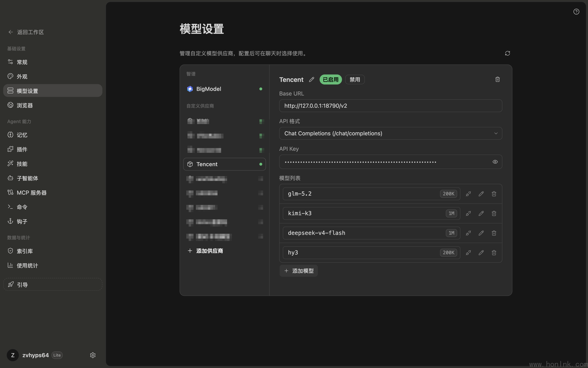
Task: Open the 子智能体 sub-agents page
Action: click(x=53, y=178)
